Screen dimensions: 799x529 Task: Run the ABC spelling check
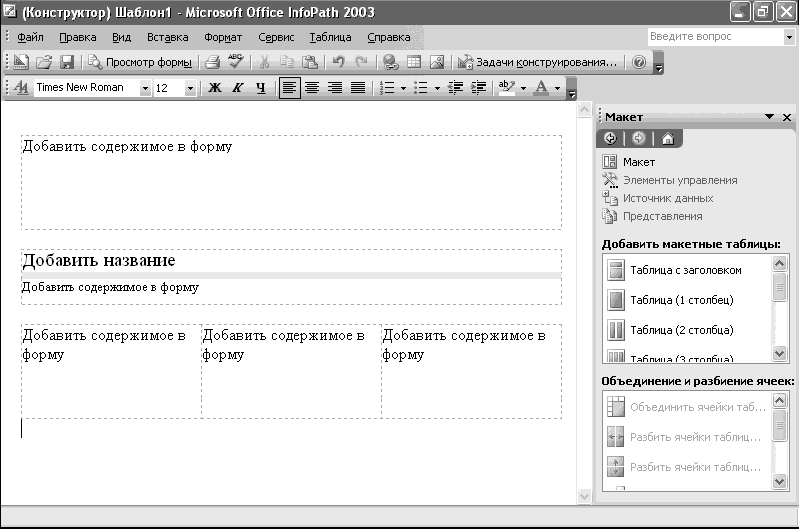pos(235,62)
